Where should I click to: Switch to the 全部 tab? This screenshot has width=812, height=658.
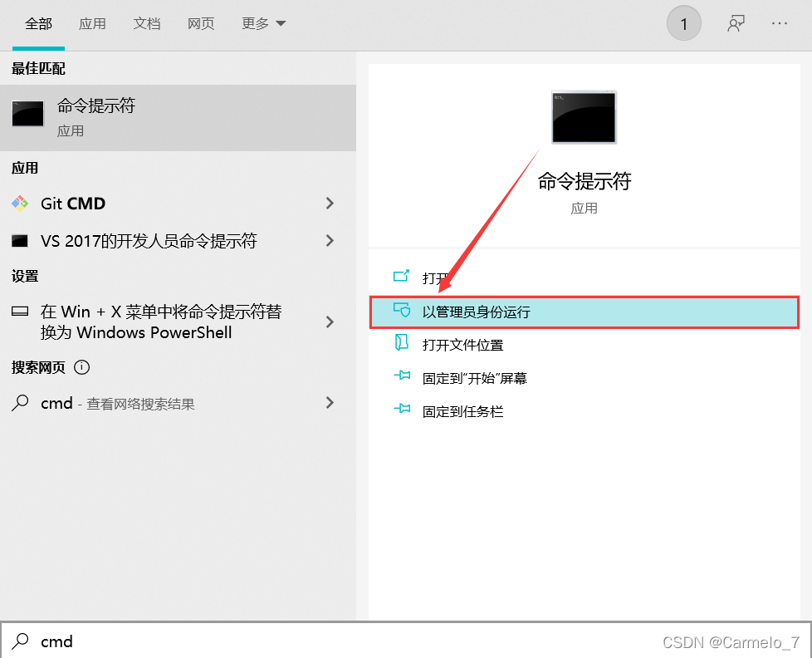[38, 24]
